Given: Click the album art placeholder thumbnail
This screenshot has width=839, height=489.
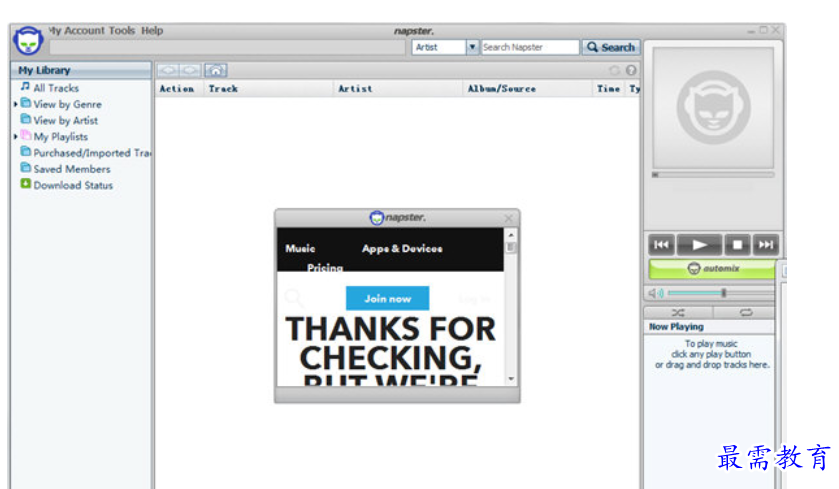Looking at the screenshot, I should click(x=713, y=108).
